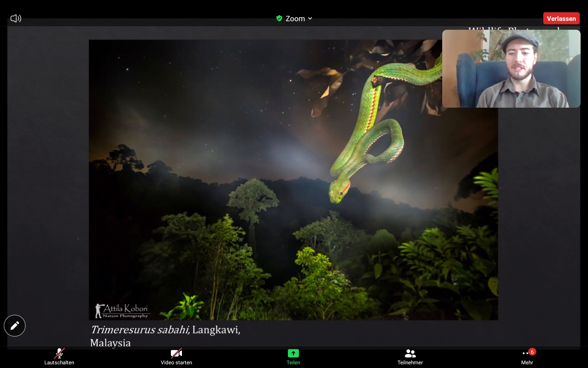588x368 pixels.
Task: Click the Teilnehmer label
Action: [410, 362]
